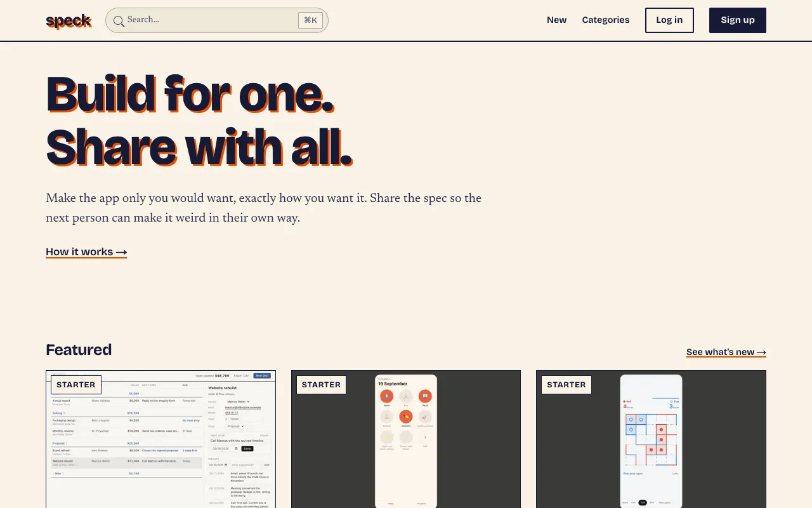This screenshot has width=812, height=508.
Task: Click the speck logo
Action: tap(69, 21)
